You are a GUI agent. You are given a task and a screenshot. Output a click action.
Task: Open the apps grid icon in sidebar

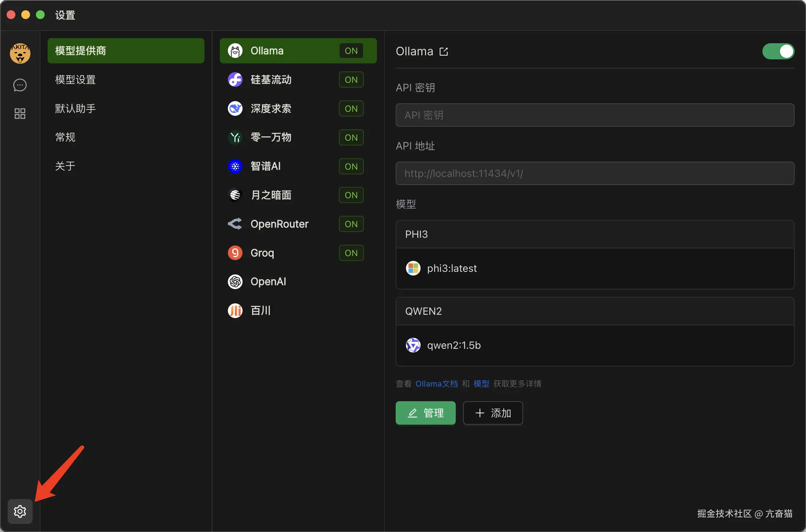click(20, 114)
